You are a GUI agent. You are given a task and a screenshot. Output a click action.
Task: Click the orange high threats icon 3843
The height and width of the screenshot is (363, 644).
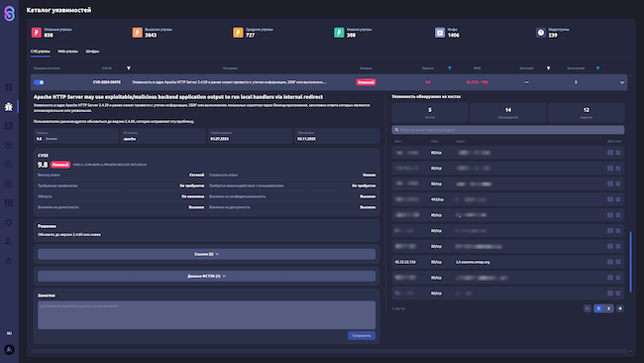coord(137,33)
